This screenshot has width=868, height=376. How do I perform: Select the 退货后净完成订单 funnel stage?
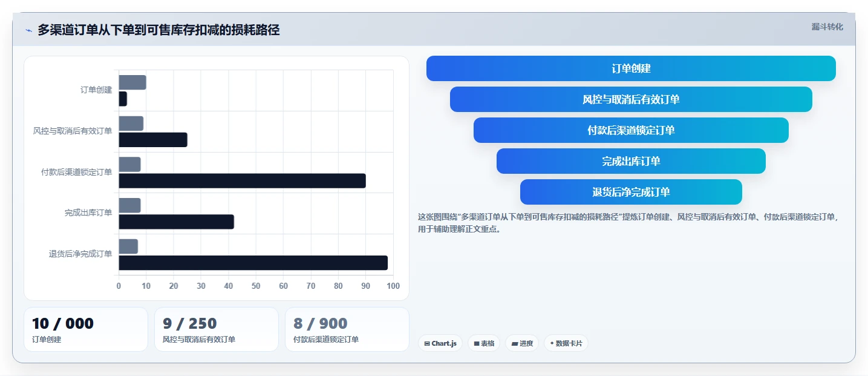(631, 192)
